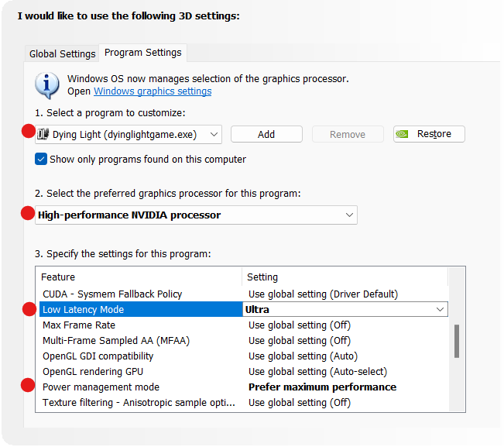Image resolution: width=504 pixels, height=447 pixels.
Task: Click red marker beside Power management mode
Action: click(x=29, y=384)
